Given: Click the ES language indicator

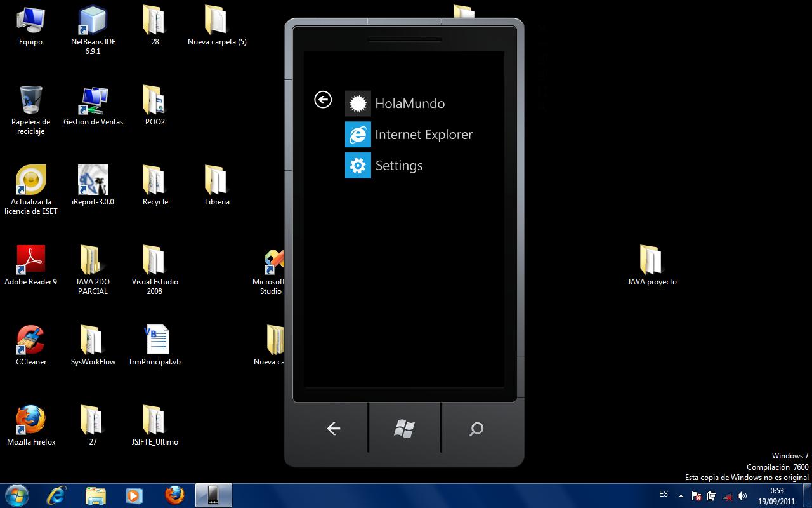Looking at the screenshot, I should (664, 494).
